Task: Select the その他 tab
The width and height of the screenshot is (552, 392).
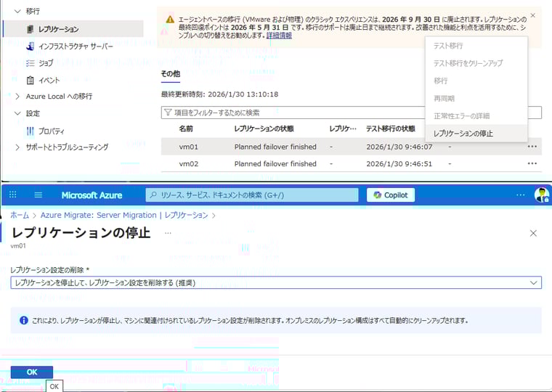Action: click(x=171, y=74)
